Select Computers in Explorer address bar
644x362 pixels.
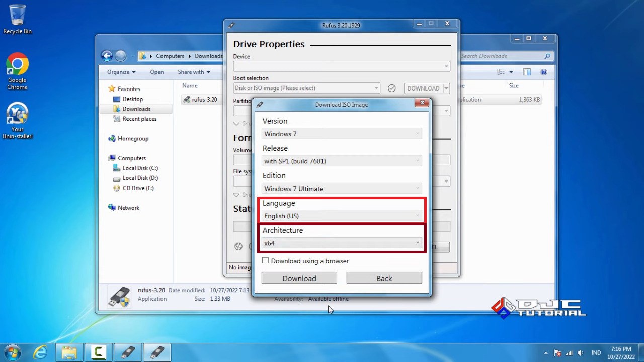click(170, 56)
